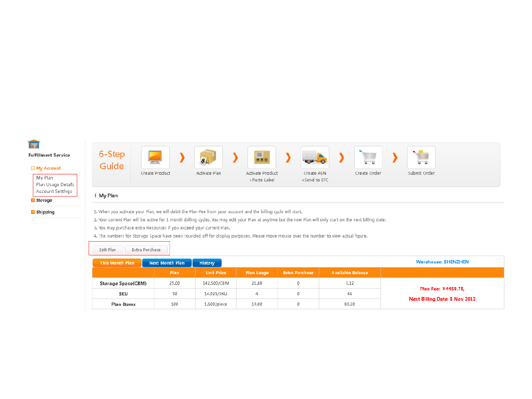Click Storage Space available balance 3.12
This screenshot has width=532, height=399.
[350, 283]
